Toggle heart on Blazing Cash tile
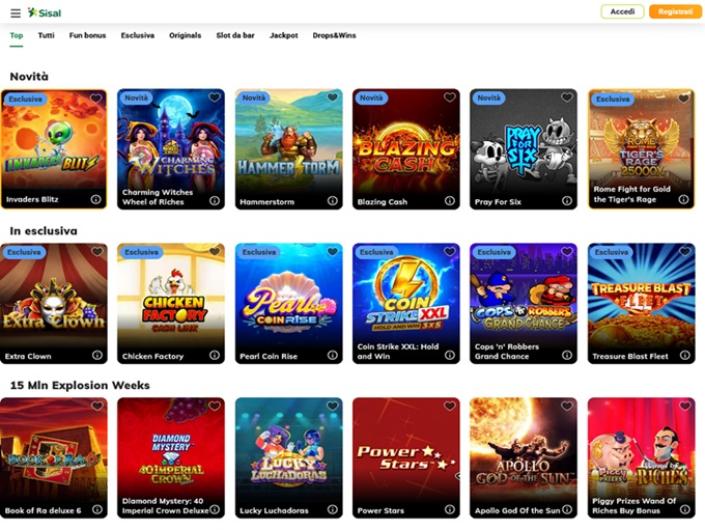 [450, 97]
